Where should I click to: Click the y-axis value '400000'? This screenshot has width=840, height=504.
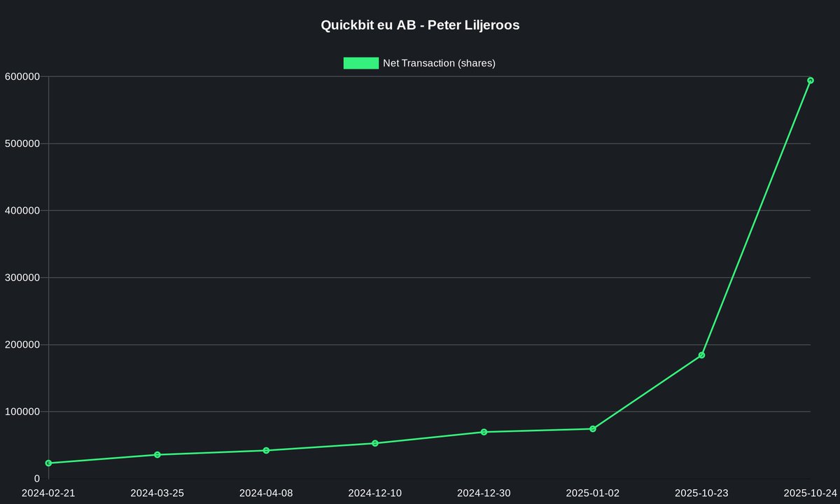click(22, 211)
